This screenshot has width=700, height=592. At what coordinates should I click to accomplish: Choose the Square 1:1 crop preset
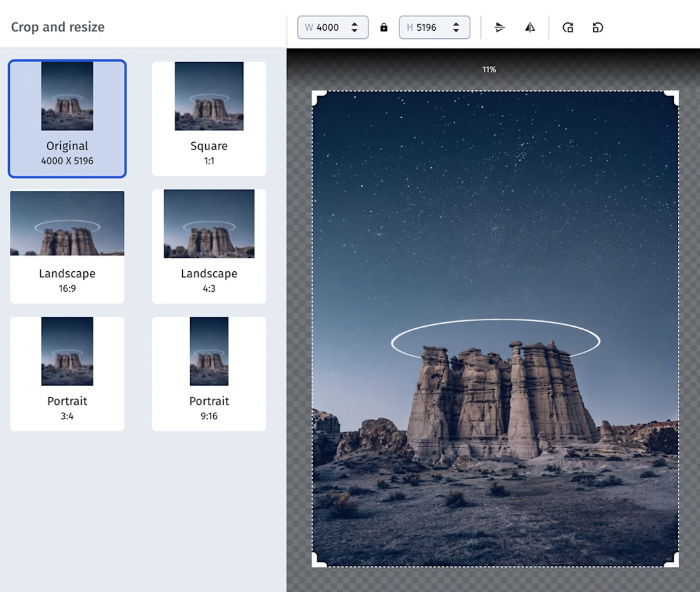209,119
